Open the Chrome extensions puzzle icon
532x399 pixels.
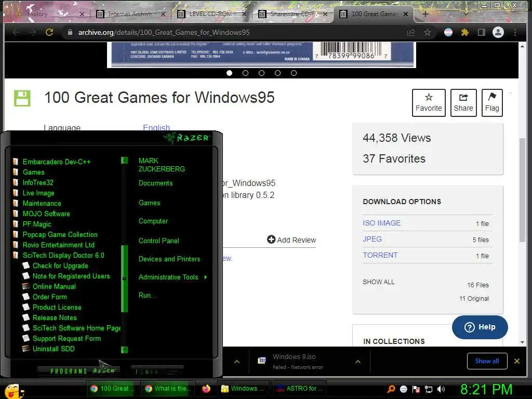(x=465, y=32)
